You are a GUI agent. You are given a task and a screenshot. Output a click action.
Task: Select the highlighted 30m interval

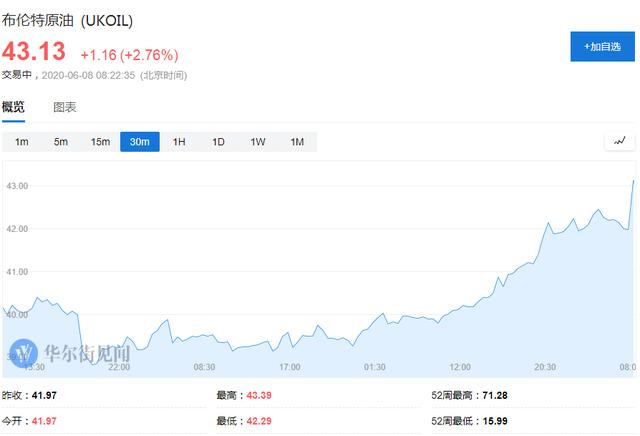(x=140, y=142)
